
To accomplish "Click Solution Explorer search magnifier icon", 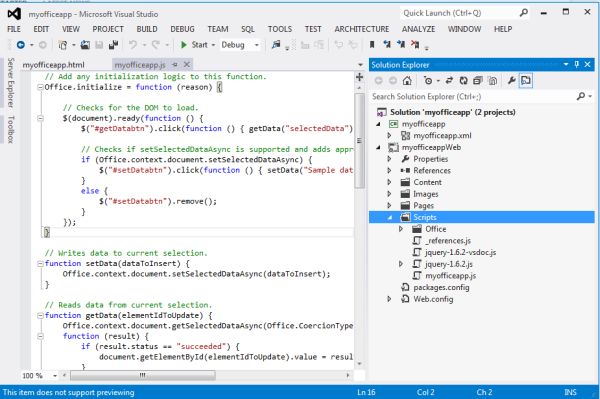I will pos(581,96).
